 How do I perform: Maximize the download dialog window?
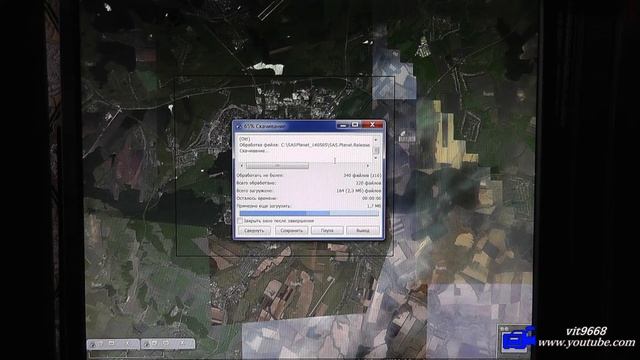[355, 125]
